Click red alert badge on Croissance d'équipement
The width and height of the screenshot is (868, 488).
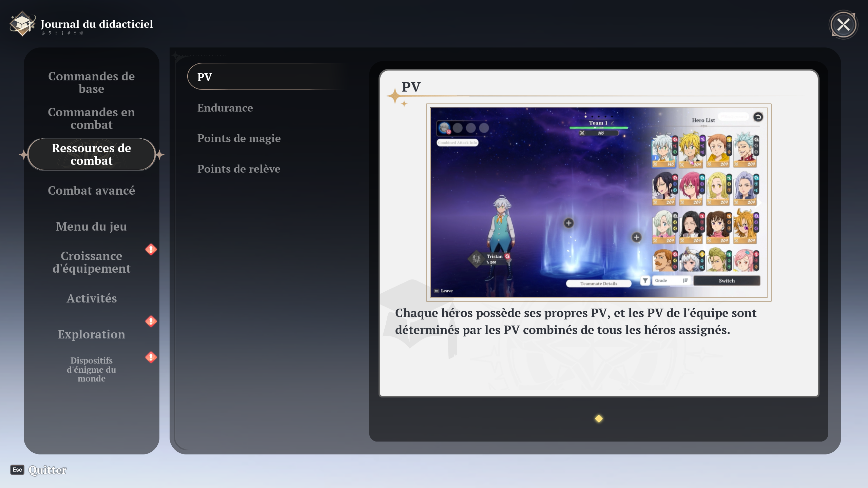pyautogui.click(x=151, y=249)
